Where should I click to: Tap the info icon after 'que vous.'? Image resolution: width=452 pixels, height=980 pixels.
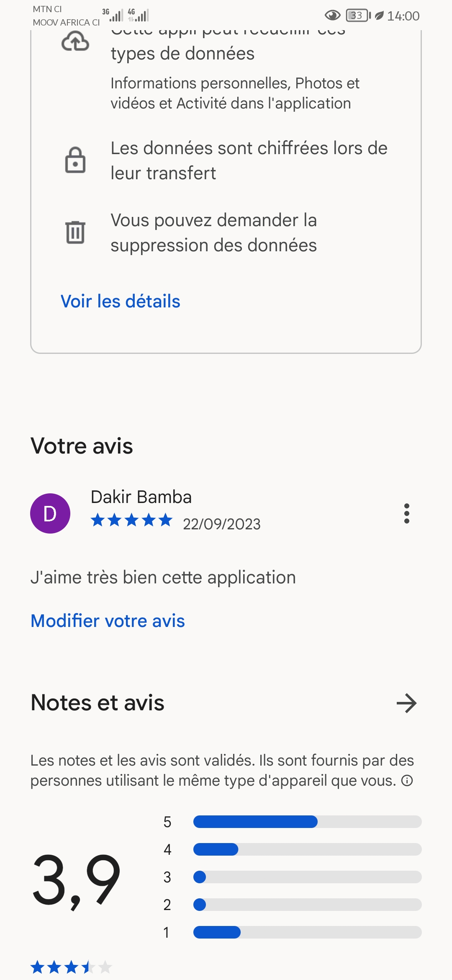(407, 781)
